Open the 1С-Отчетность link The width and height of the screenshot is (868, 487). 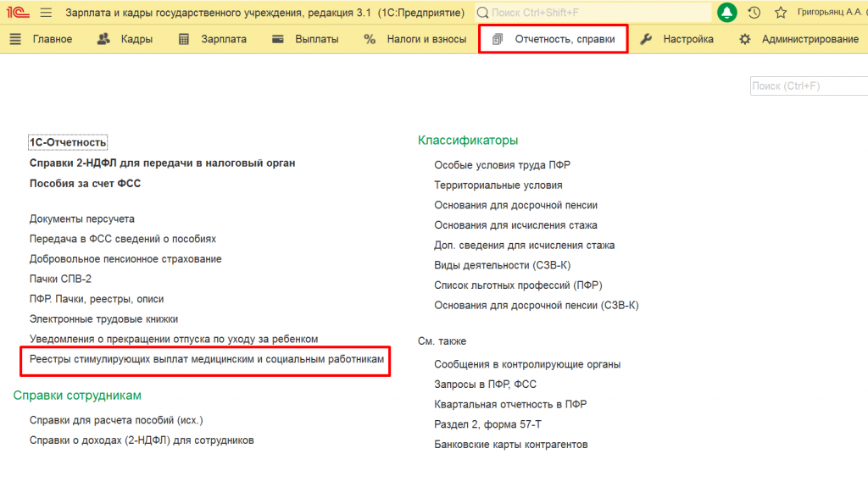click(68, 142)
